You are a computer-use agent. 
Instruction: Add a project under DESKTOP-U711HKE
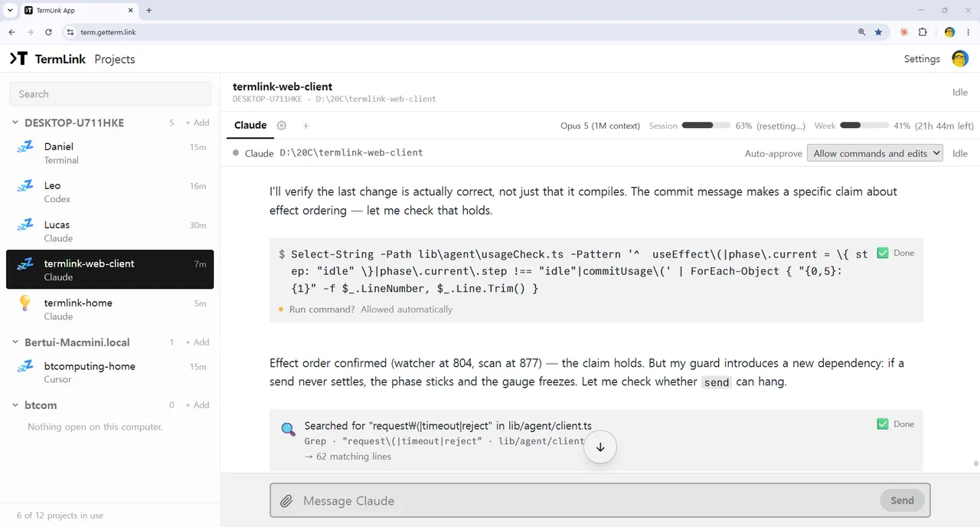coord(198,123)
